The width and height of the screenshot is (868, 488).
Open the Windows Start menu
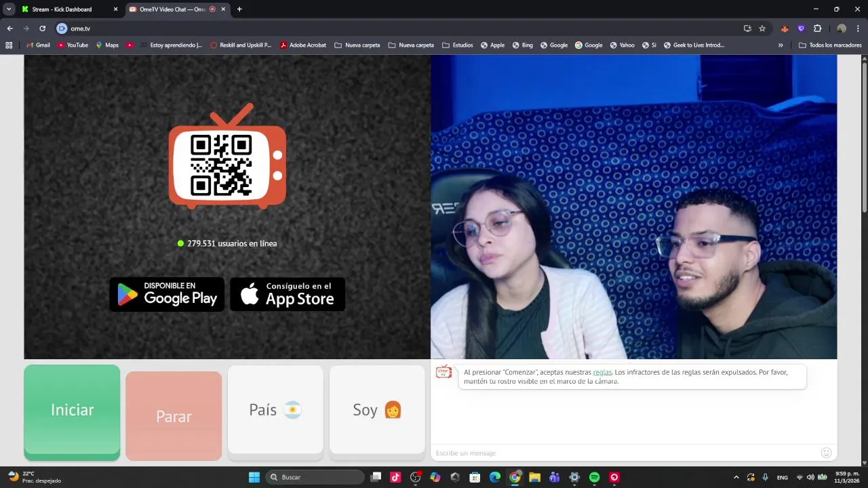(x=254, y=477)
